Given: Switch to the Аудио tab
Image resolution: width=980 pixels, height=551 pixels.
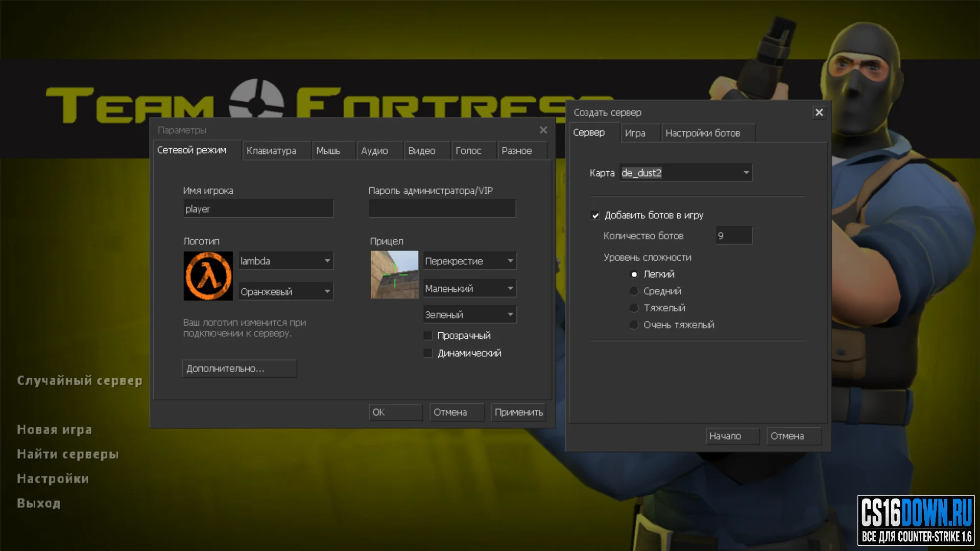Looking at the screenshot, I should [380, 151].
